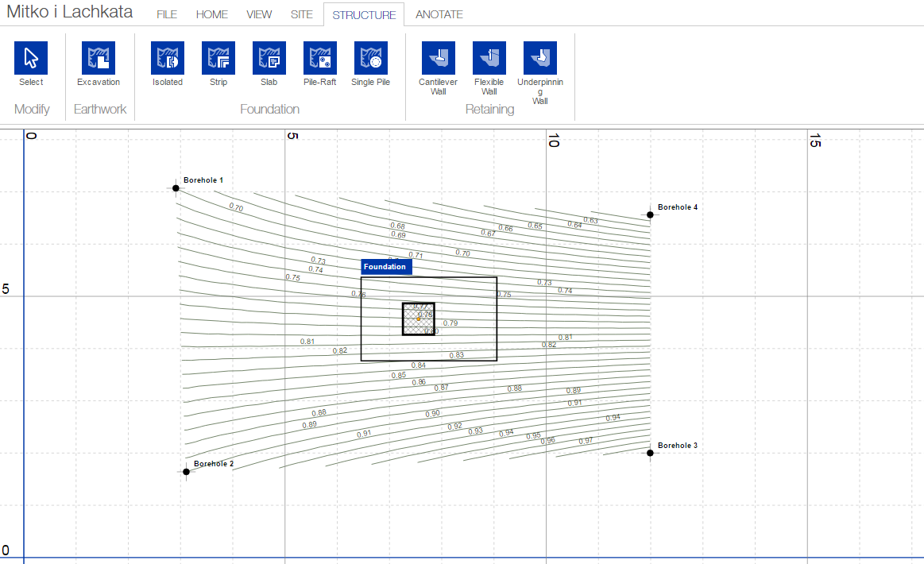The width and height of the screenshot is (924, 564).
Task: Select the Underpinning Wall tool
Action: 539,58
